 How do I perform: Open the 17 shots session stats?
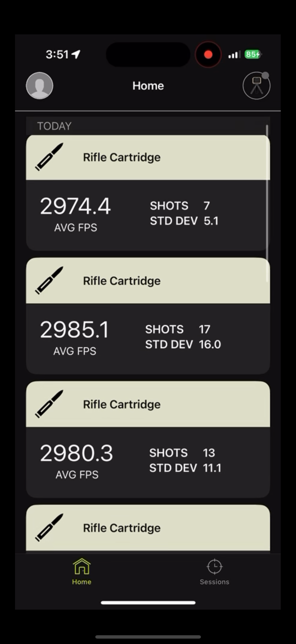coord(183,337)
